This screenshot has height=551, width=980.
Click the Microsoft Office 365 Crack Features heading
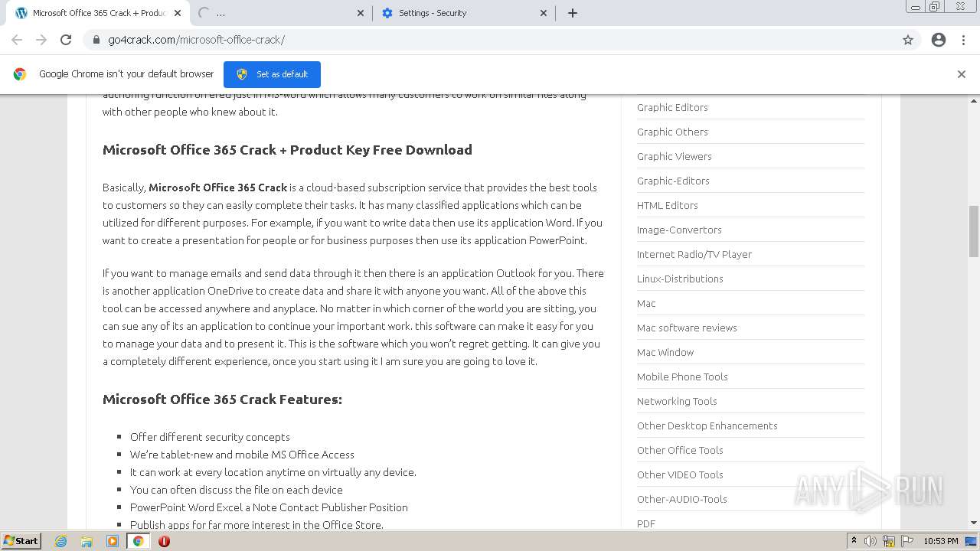pyautogui.click(x=222, y=399)
